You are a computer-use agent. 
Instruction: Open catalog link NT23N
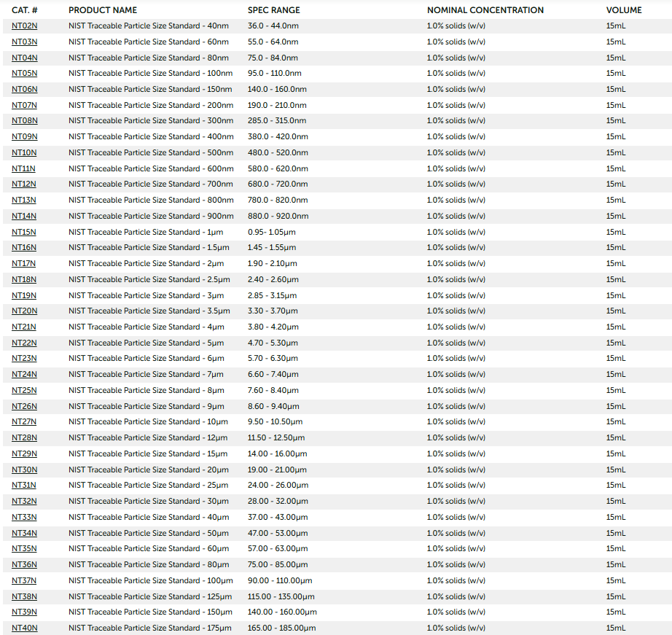(x=25, y=358)
